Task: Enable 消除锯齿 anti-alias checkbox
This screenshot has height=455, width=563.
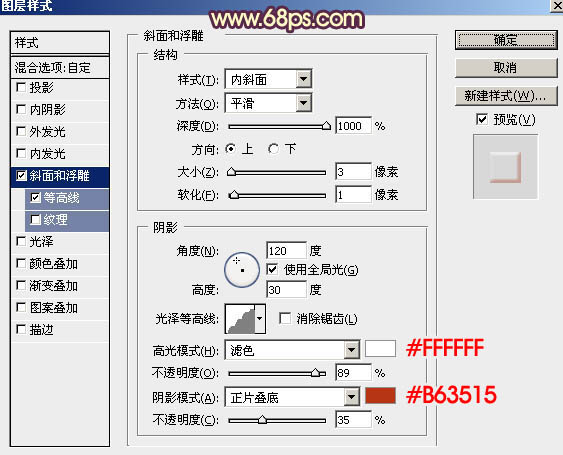Action: coord(285,318)
